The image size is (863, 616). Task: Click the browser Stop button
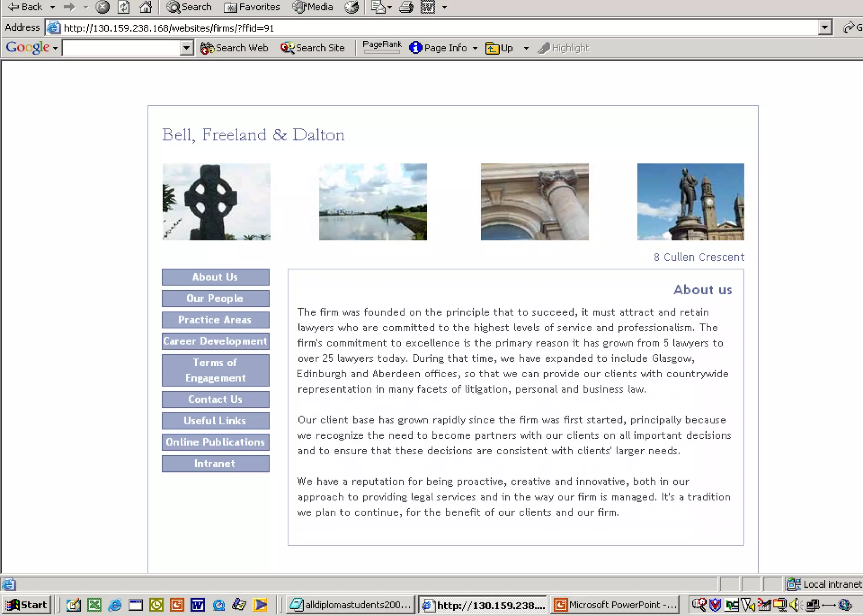(102, 7)
